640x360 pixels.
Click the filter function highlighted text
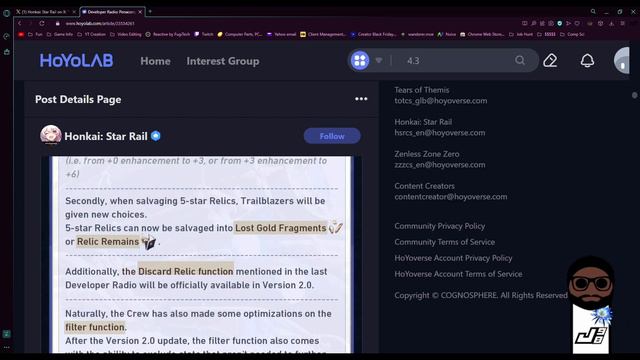point(95,327)
